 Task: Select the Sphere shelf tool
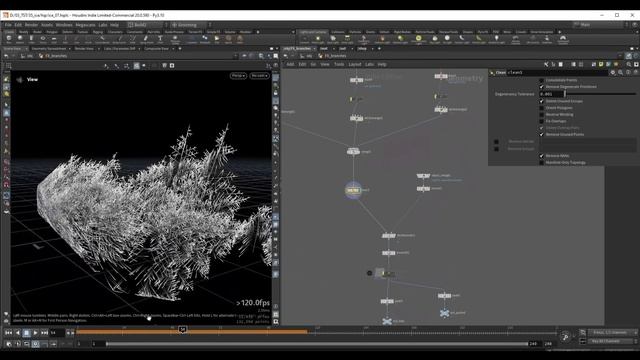pos(20,39)
